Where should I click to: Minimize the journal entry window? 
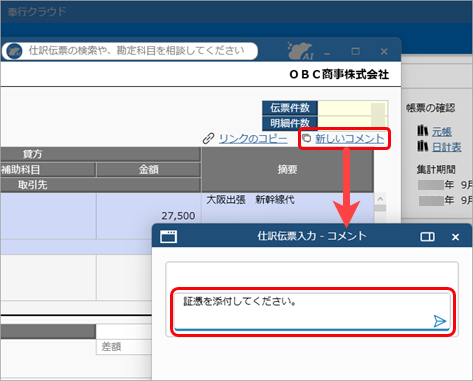point(327,53)
